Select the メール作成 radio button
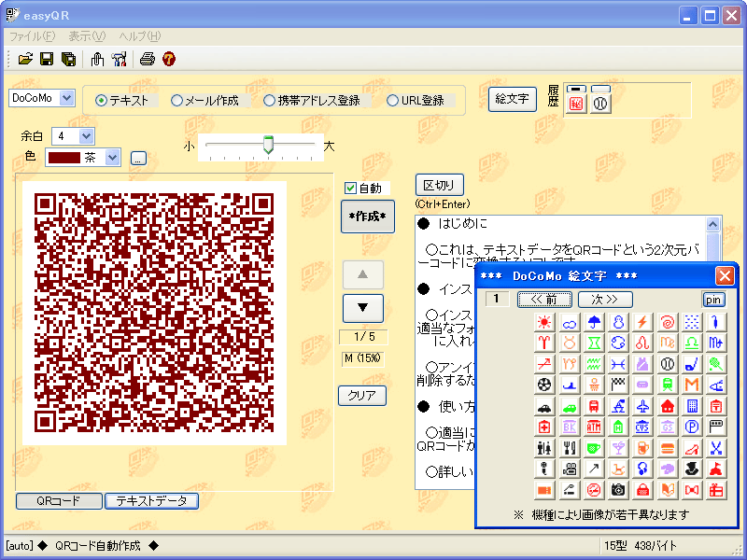 point(176,101)
